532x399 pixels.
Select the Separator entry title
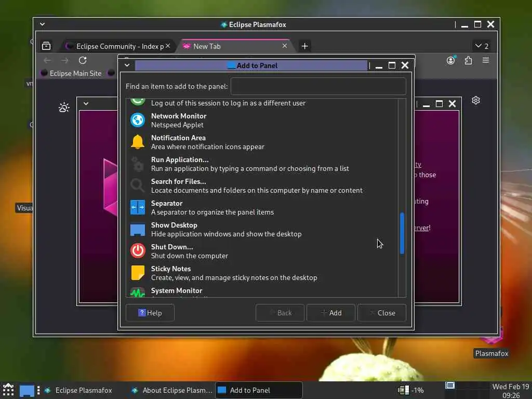(167, 203)
